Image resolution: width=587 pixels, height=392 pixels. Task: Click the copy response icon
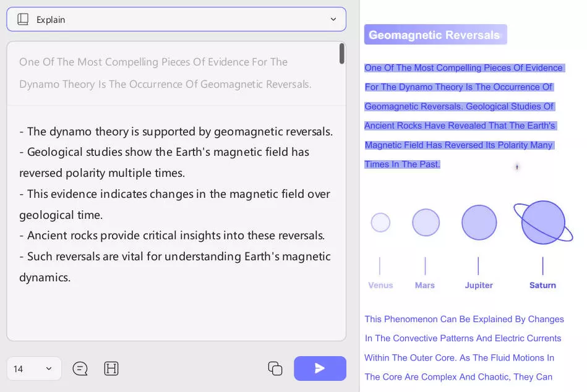pos(275,369)
